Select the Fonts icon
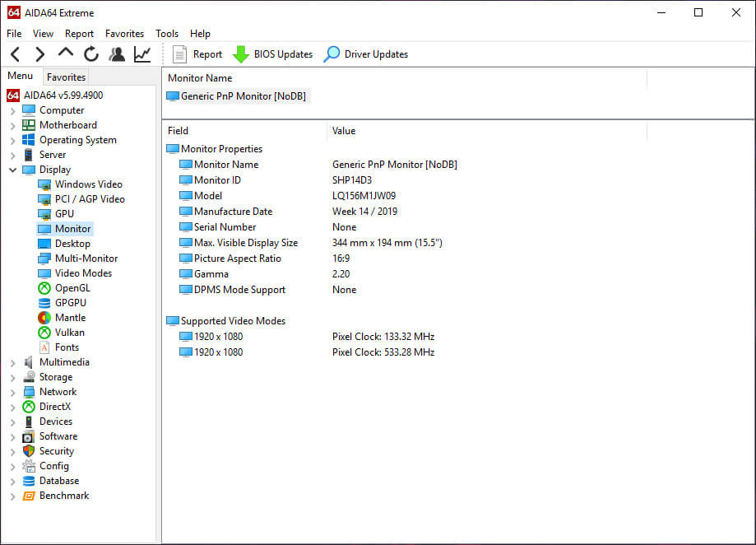Viewport: 756px width, 545px height. (44, 347)
